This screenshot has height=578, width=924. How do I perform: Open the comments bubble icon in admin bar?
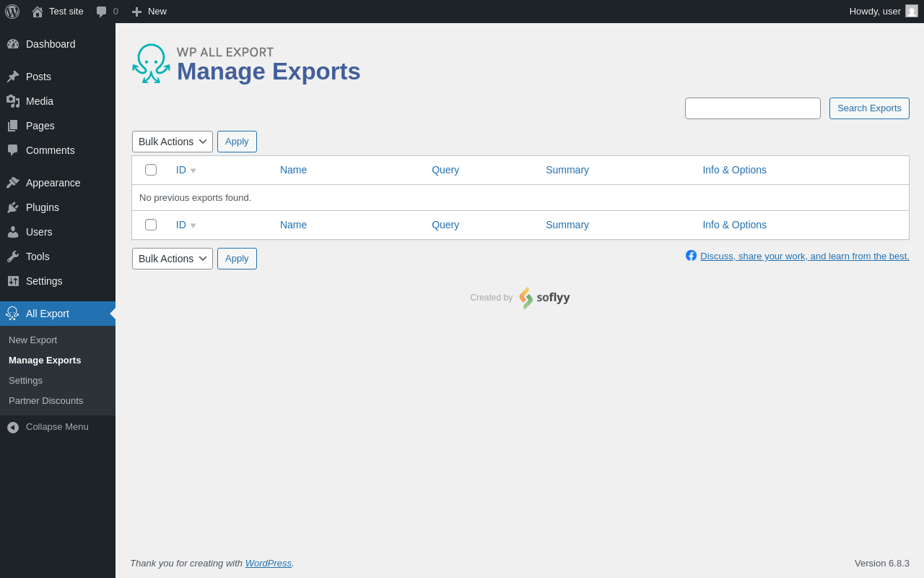(x=102, y=12)
